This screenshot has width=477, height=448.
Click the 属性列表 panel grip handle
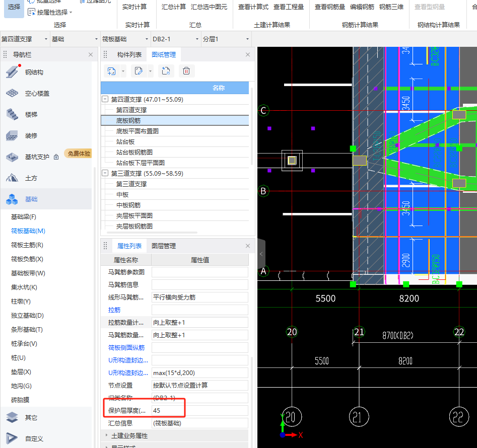click(105, 246)
